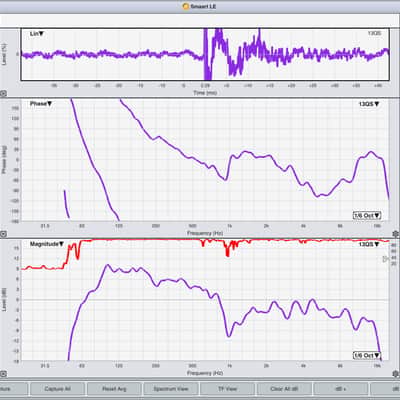Collapse the Phase pane using its corner icon

coord(3,234)
